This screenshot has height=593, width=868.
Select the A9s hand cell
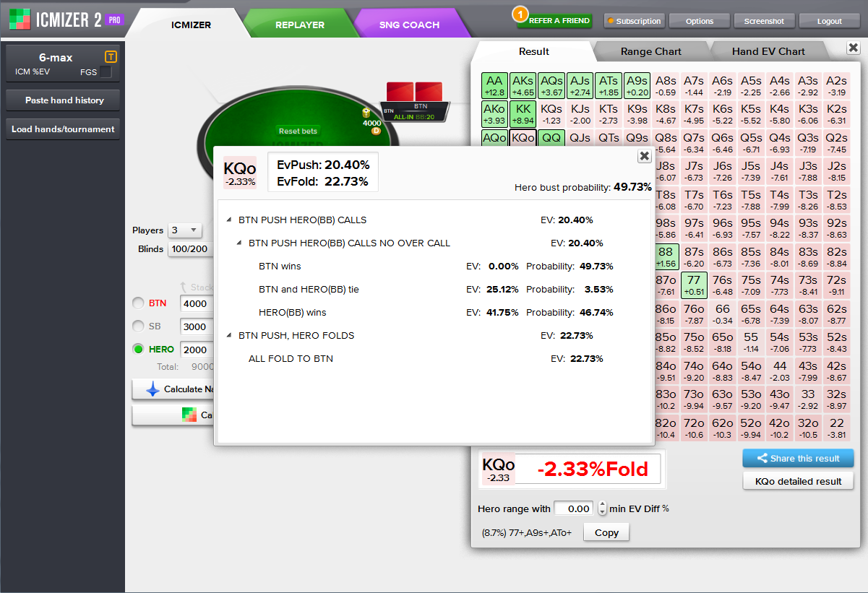637,86
